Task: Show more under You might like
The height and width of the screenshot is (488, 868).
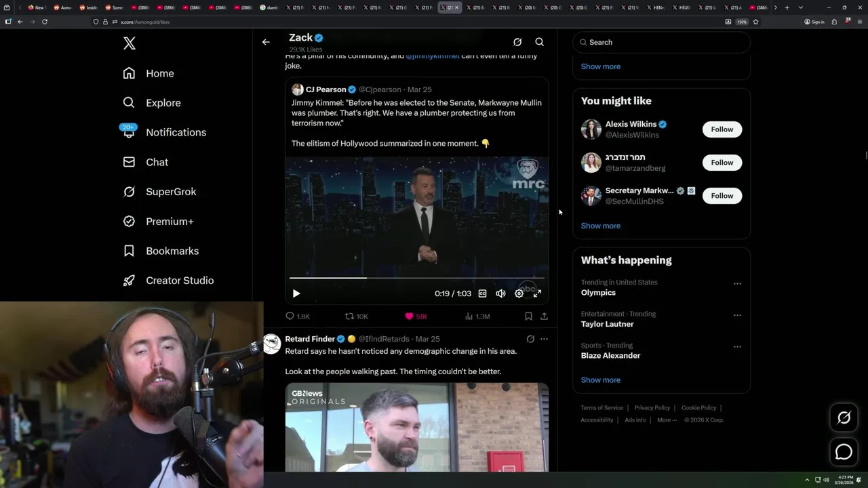Action: pyautogui.click(x=601, y=226)
